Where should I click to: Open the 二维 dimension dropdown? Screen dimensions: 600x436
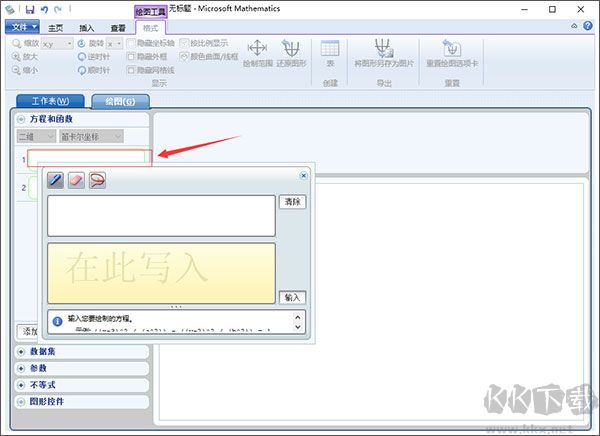36,136
